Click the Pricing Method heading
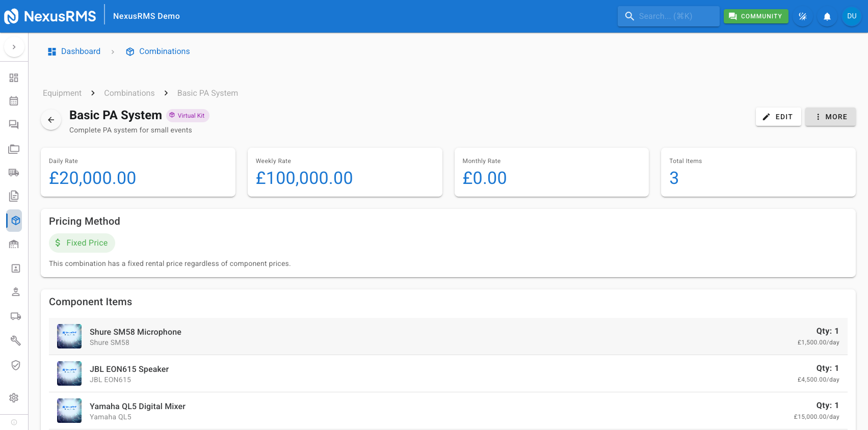Image resolution: width=868 pixels, height=430 pixels. pos(85,221)
